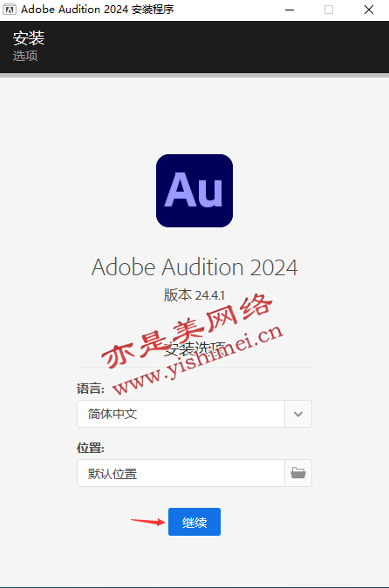This screenshot has height=588, width=389.
Task: Click the Adobe Audition 2024 product name
Action: (194, 267)
